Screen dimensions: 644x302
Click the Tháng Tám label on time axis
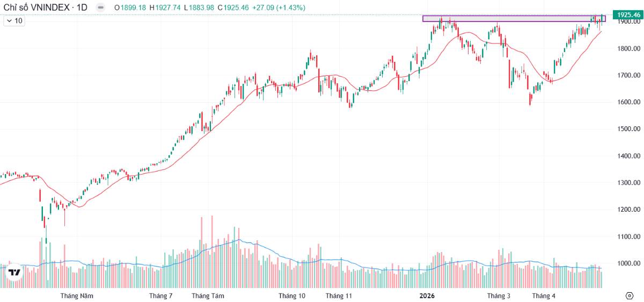coord(208,296)
